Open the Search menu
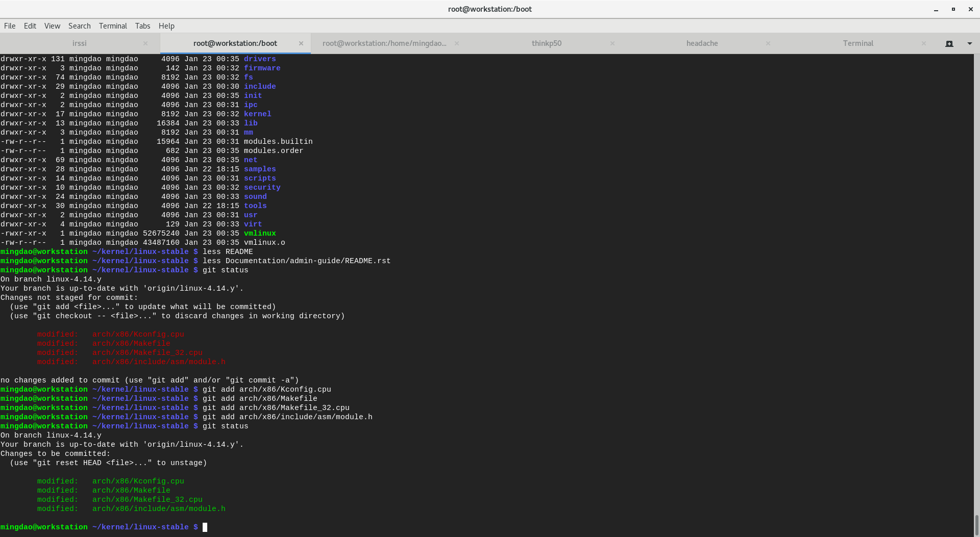The height and width of the screenshot is (537, 980). tap(80, 26)
